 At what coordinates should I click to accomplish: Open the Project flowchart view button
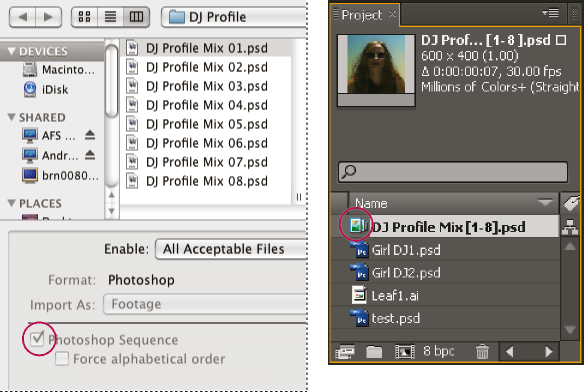[x=570, y=227]
